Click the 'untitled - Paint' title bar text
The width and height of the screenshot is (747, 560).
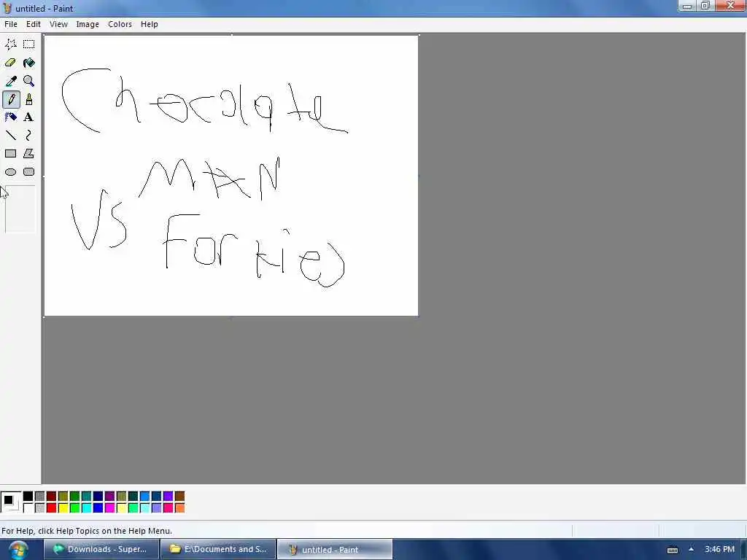44,9
